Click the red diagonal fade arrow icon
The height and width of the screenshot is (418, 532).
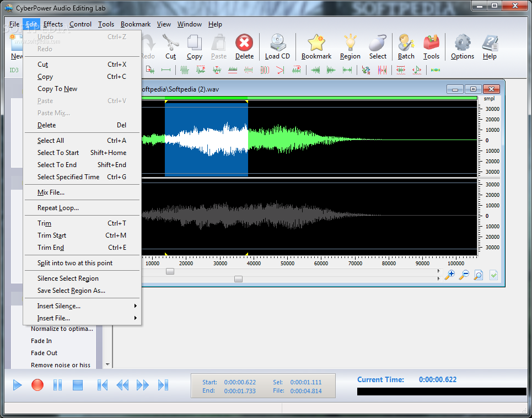pos(280,70)
